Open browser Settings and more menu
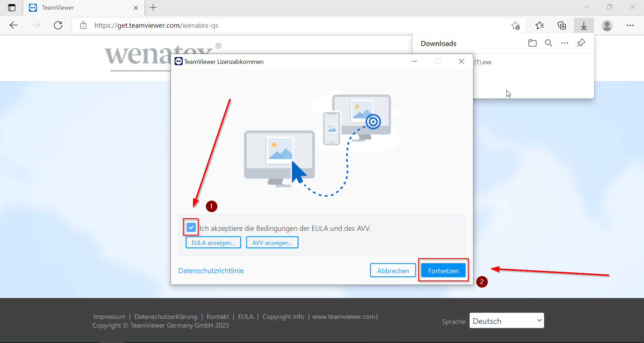 [x=630, y=25]
